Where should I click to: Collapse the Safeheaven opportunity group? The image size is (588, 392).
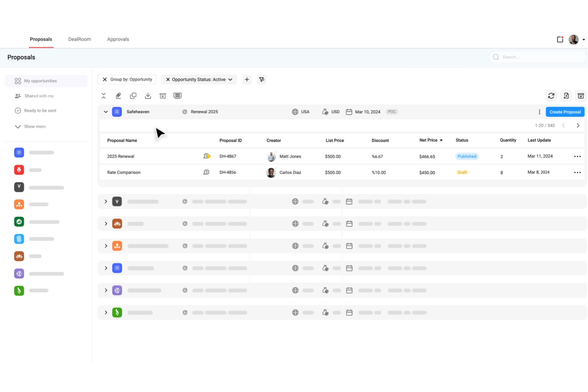(106, 112)
